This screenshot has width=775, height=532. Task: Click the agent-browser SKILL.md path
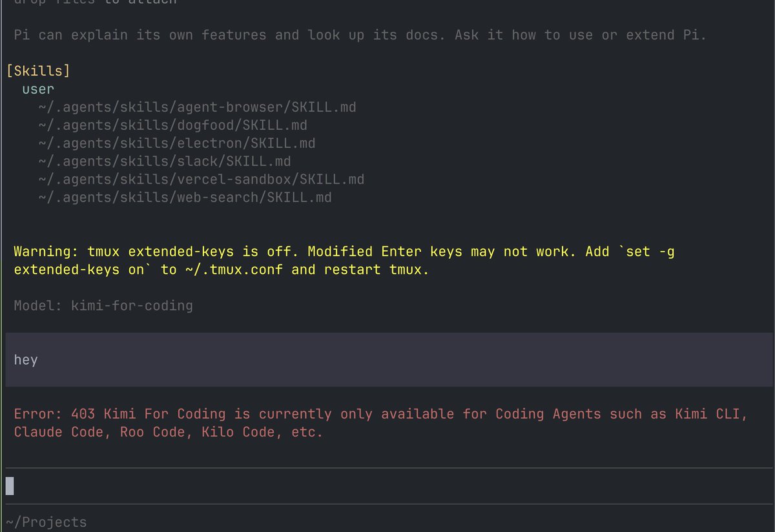point(197,107)
